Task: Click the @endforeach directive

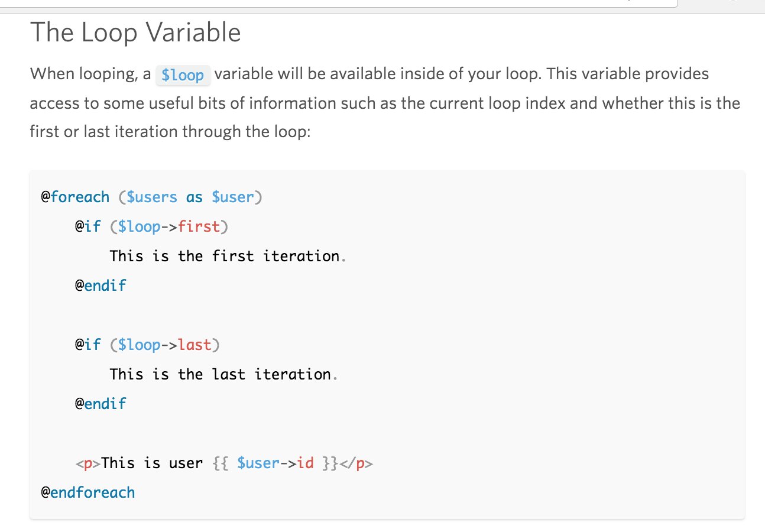Action: pyautogui.click(x=88, y=492)
